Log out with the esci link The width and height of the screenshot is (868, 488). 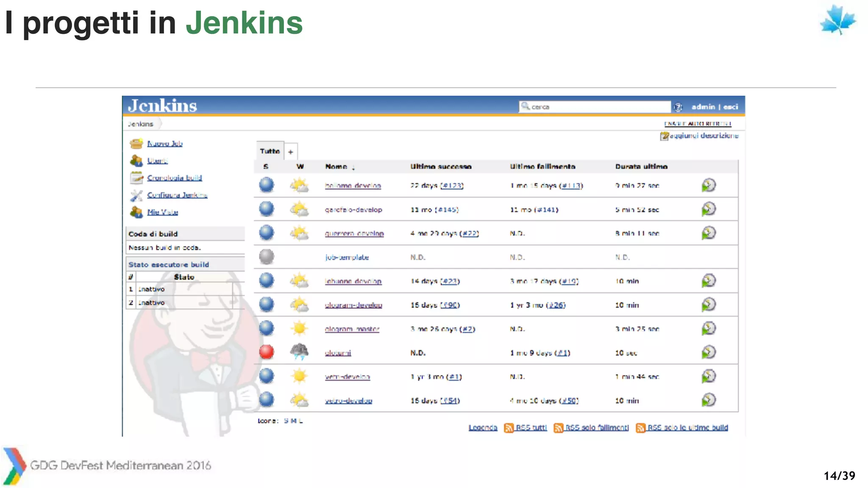pyautogui.click(x=731, y=107)
